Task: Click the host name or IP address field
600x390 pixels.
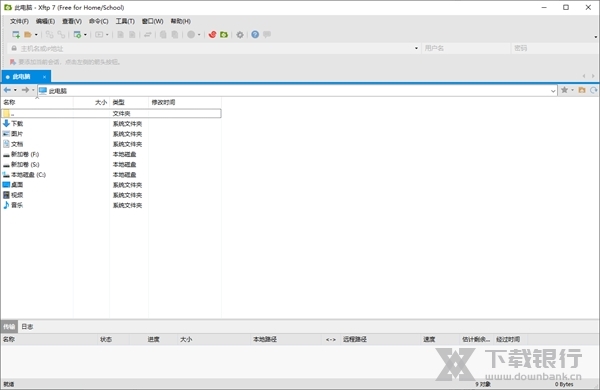Action: tap(214, 48)
